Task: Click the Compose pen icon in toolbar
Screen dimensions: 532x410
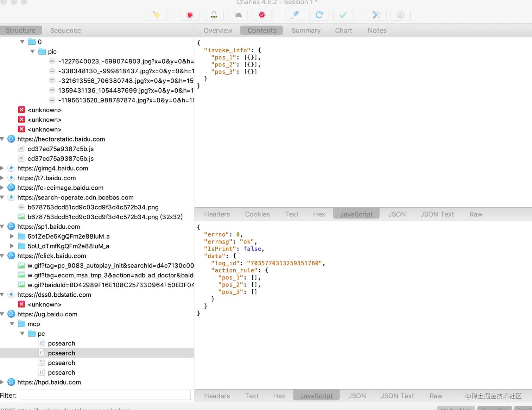Action: click(295, 15)
